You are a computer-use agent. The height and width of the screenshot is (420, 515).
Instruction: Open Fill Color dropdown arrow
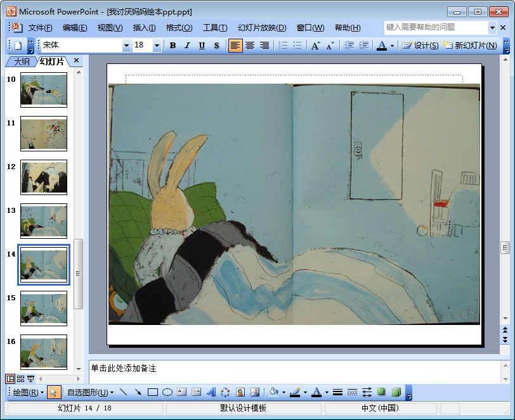pyautogui.click(x=284, y=392)
